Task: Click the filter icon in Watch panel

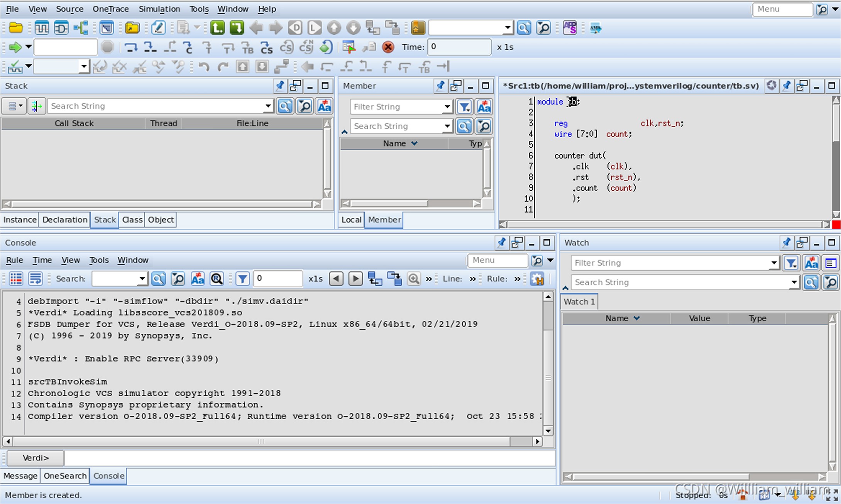Action: [x=791, y=263]
